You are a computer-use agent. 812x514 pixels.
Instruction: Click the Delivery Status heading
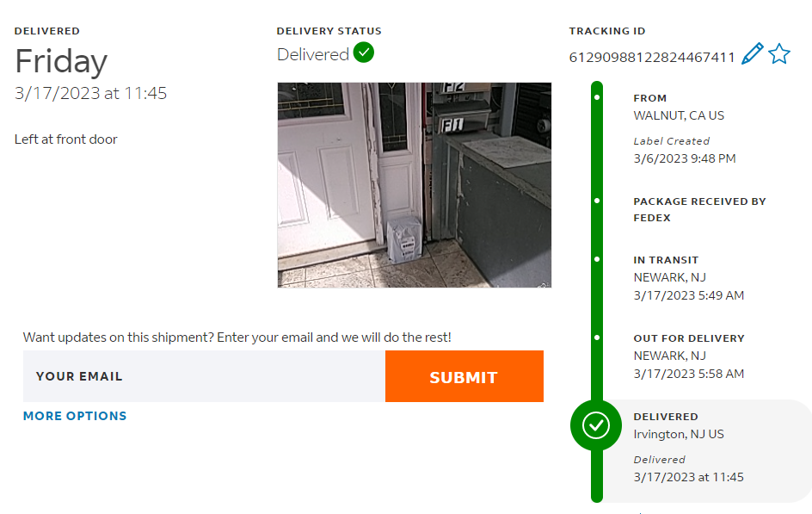coord(329,31)
